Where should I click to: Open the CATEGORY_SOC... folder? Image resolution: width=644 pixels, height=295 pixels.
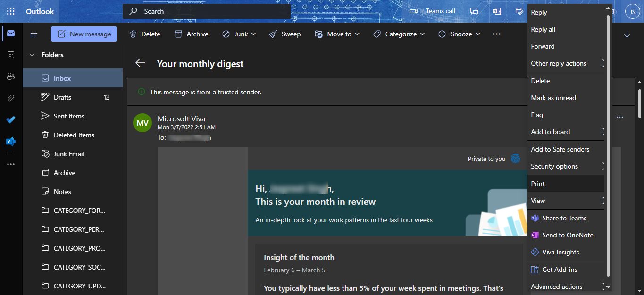(x=73, y=267)
